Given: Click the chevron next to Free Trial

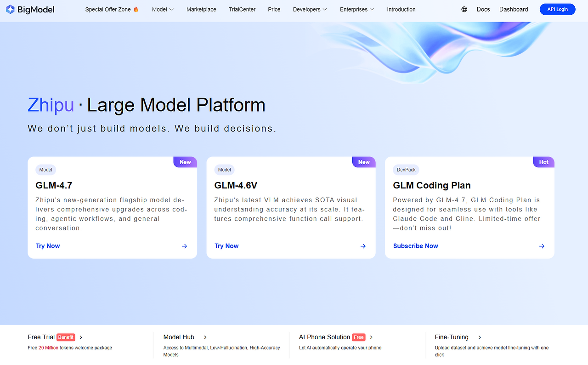Looking at the screenshot, I should pyautogui.click(x=81, y=337).
